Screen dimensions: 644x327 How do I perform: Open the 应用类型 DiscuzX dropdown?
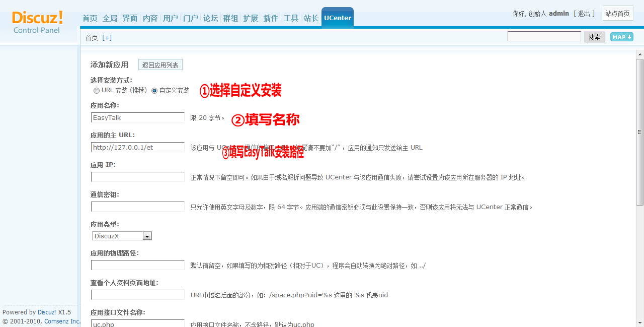click(x=122, y=236)
